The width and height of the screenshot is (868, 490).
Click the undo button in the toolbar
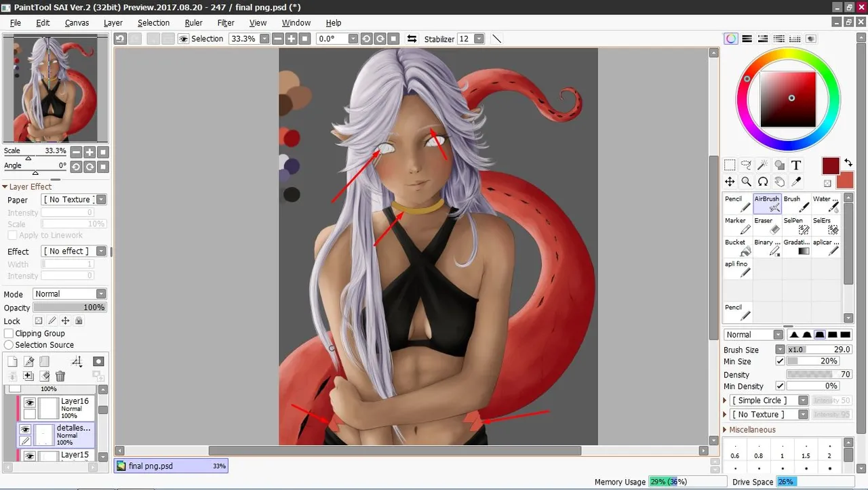pos(120,39)
